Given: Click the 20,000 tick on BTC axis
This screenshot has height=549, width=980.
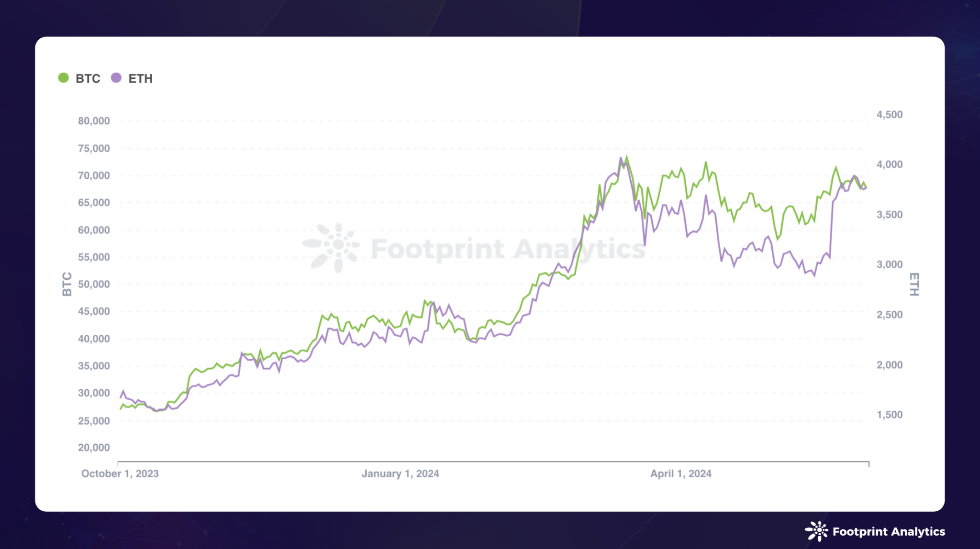Looking at the screenshot, I should click(x=94, y=448).
